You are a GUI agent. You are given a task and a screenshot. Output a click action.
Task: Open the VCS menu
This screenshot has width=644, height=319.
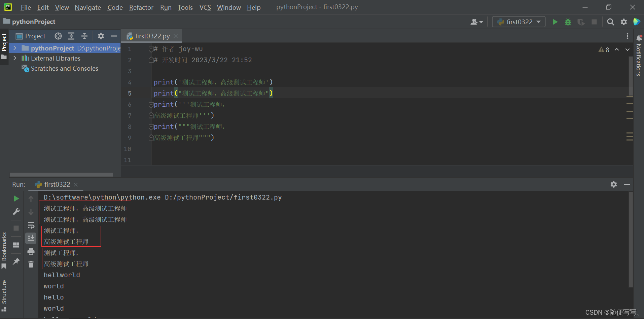205,7
